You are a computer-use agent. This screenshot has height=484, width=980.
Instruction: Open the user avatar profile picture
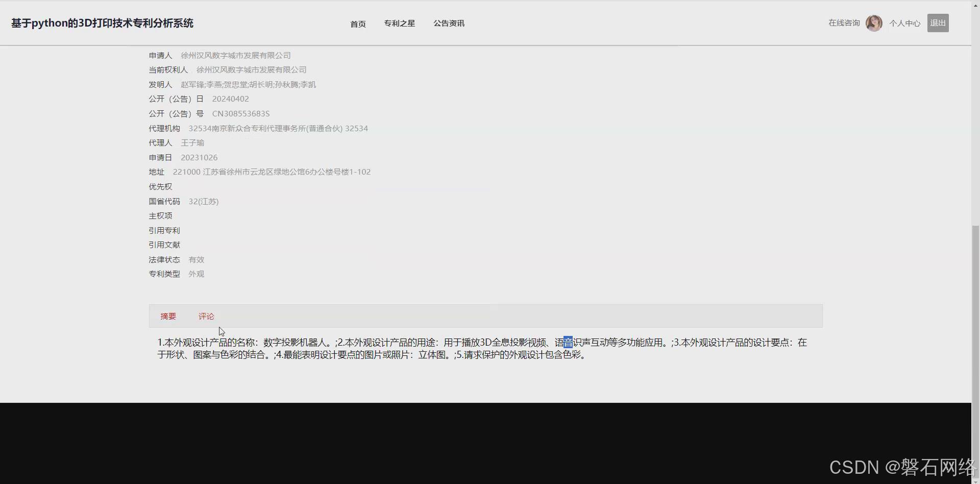873,22
